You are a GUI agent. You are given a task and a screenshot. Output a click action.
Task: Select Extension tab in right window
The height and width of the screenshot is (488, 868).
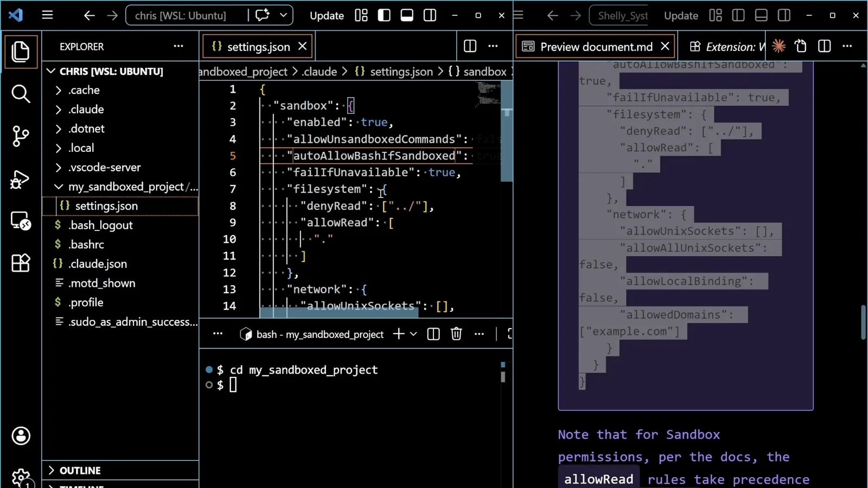(727, 47)
